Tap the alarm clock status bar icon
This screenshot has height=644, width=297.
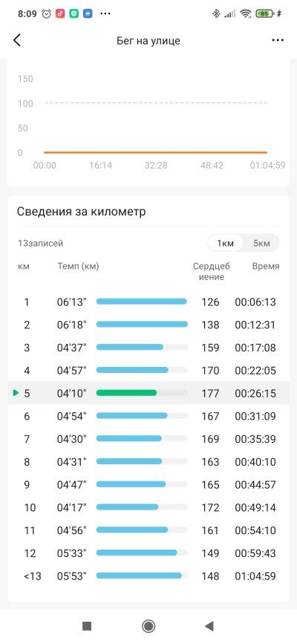47,13
